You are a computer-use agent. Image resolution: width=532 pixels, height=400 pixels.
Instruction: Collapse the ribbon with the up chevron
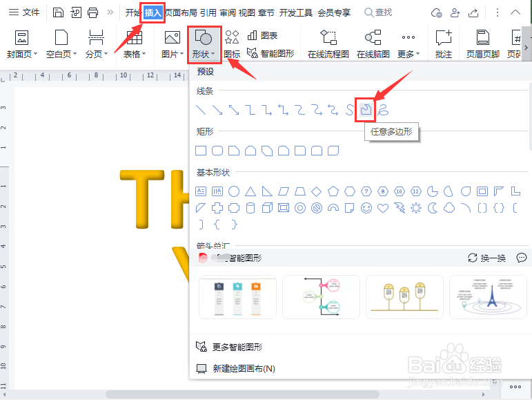(515, 12)
